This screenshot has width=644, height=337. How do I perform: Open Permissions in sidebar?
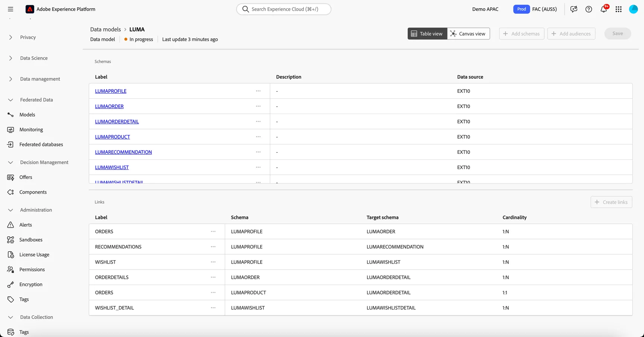(32, 270)
